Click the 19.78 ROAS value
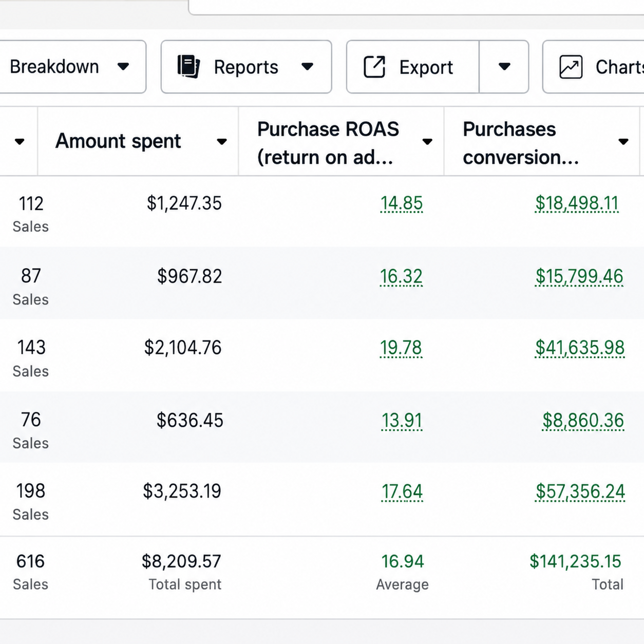 [401, 348]
